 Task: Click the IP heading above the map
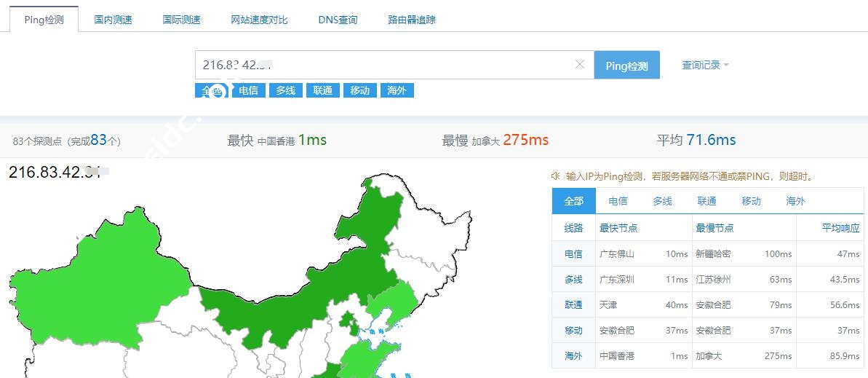tap(58, 173)
